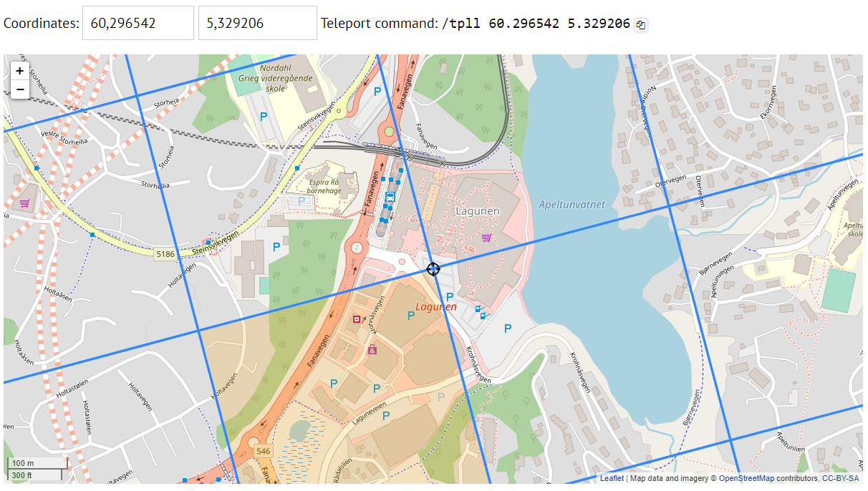Focus the longitude field showing 5,329206

[257, 23]
